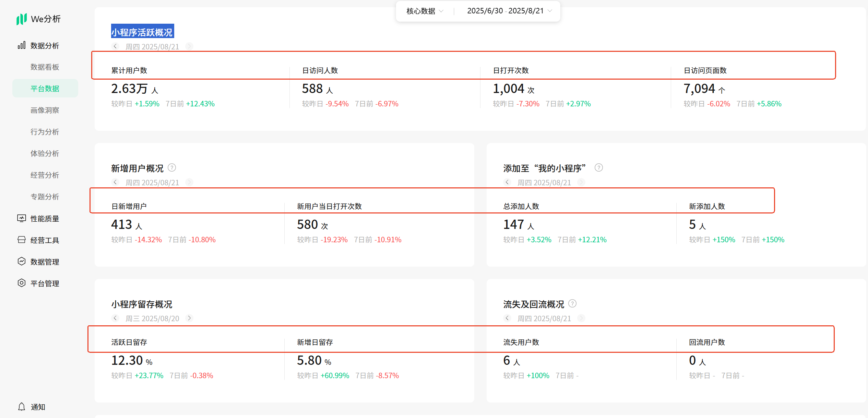This screenshot has width=868, height=418.
Task: Open notifications bell icon 通知
Action: tap(22, 407)
